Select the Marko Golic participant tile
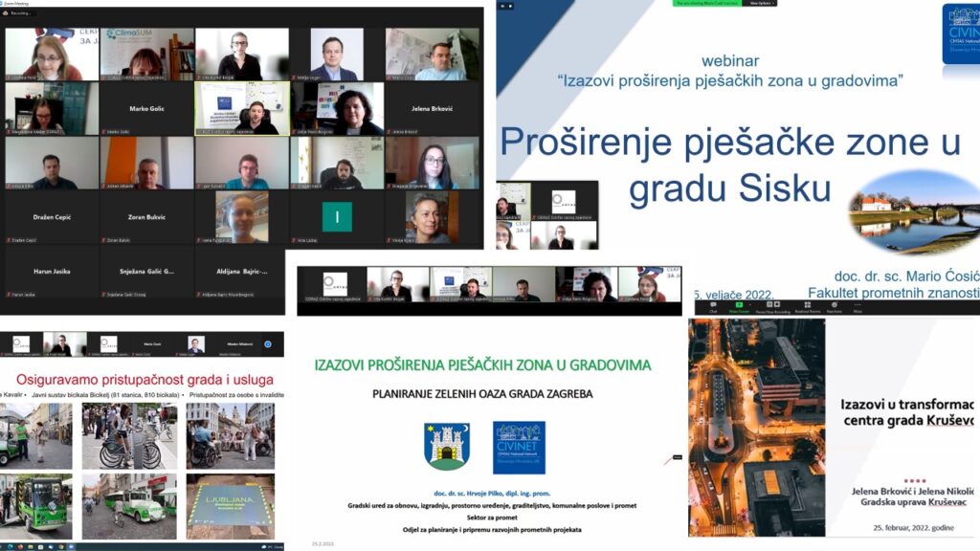 (x=146, y=109)
